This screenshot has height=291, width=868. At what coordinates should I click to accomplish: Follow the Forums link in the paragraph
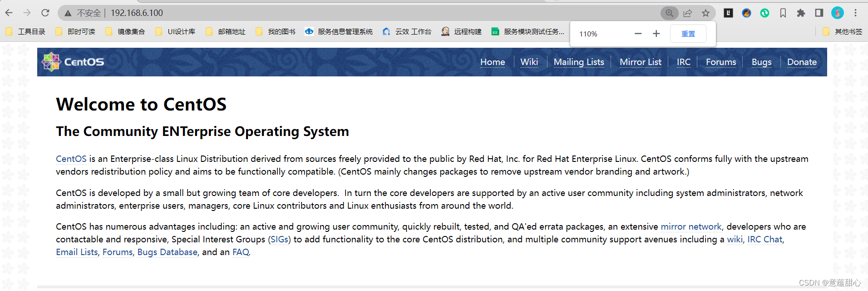click(118, 252)
